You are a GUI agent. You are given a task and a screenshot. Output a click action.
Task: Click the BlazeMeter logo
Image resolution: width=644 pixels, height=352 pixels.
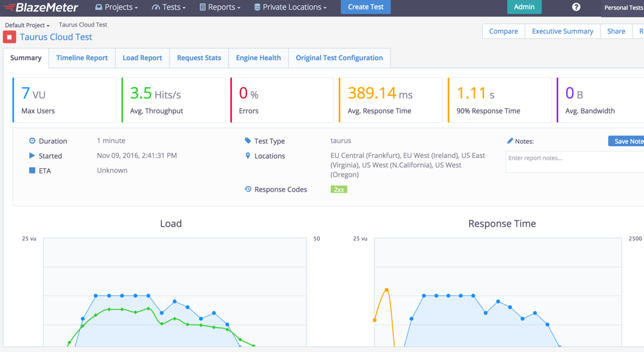point(41,7)
